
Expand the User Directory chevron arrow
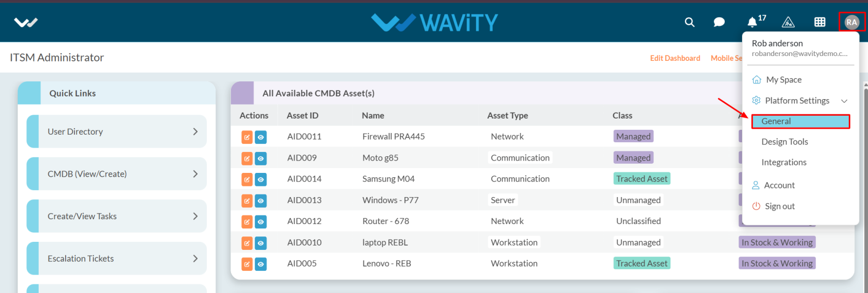tap(195, 131)
